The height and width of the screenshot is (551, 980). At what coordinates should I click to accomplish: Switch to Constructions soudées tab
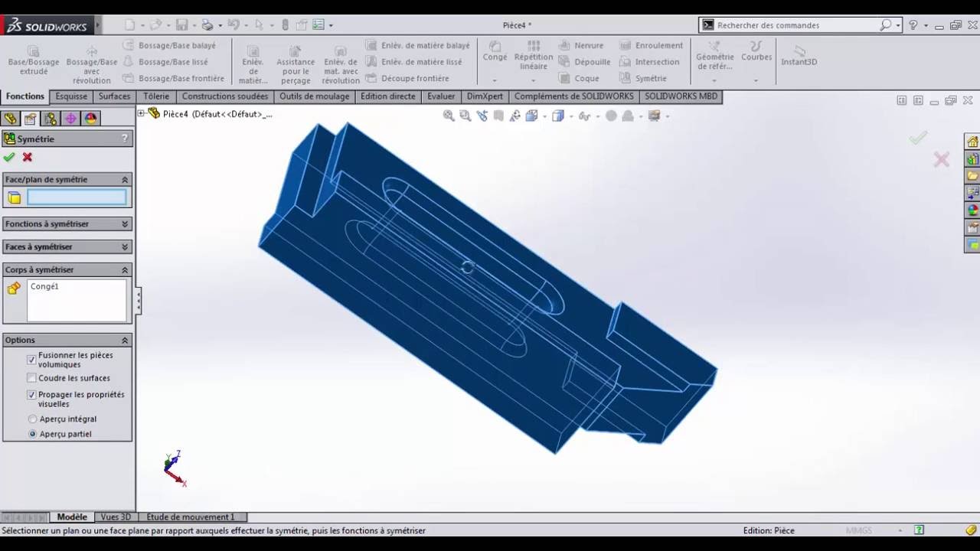pos(225,96)
